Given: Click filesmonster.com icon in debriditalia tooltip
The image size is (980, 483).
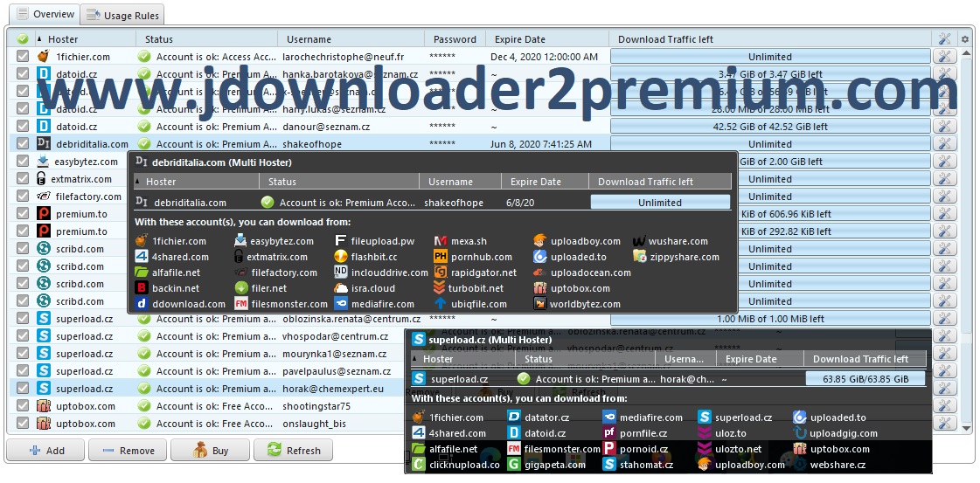Looking at the screenshot, I should click(x=241, y=304).
